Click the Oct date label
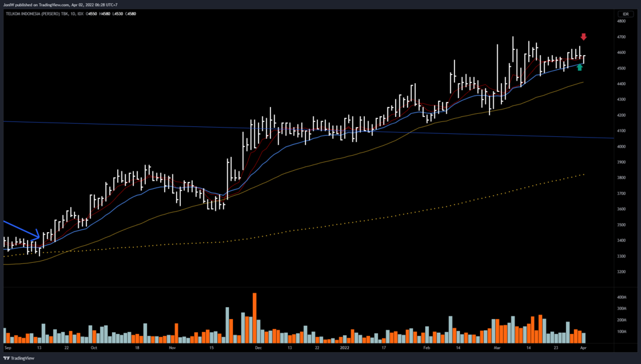 click(x=93, y=346)
